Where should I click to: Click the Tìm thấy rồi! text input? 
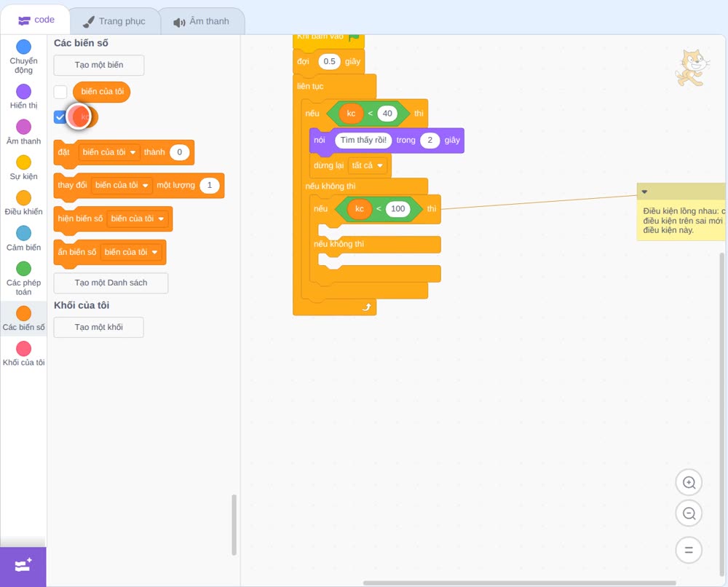[x=363, y=141]
